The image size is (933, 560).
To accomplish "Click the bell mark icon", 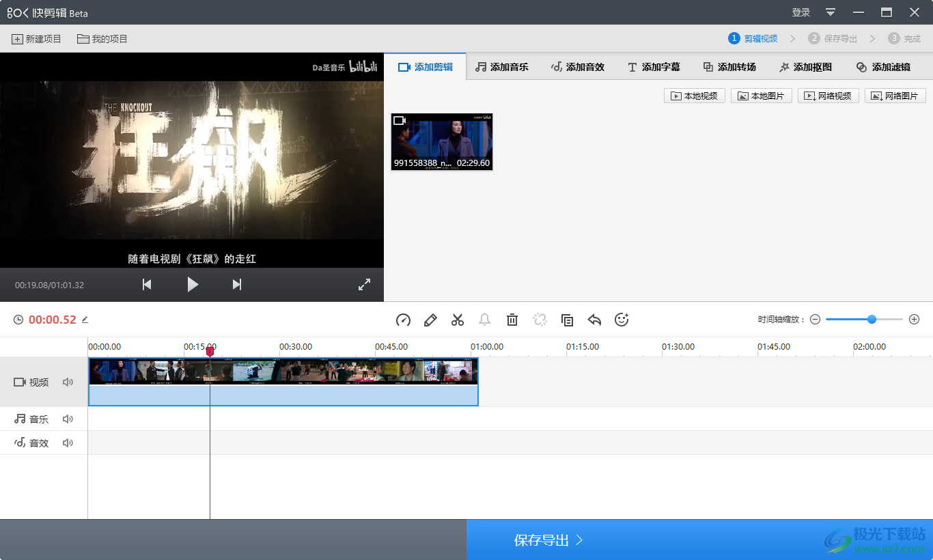I will [485, 320].
